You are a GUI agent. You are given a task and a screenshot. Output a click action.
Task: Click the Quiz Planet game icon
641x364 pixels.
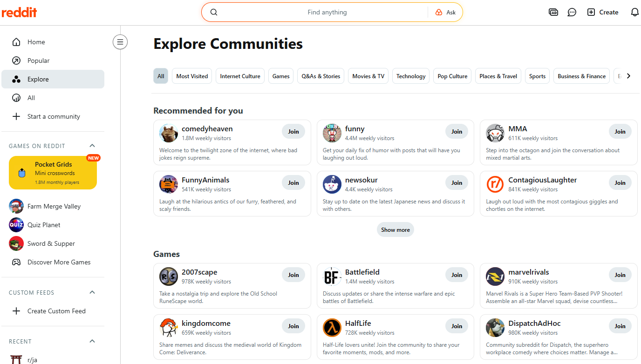pyautogui.click(x=16, y=225)
